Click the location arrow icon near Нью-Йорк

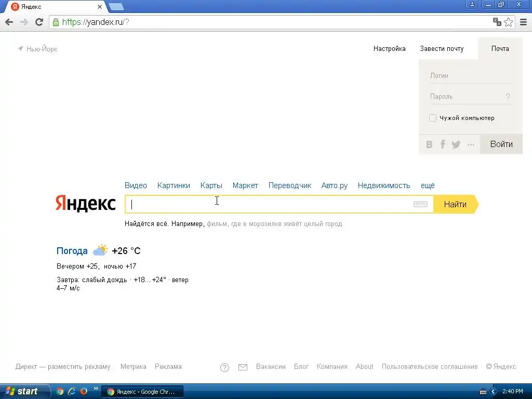[x=20, y=49]
